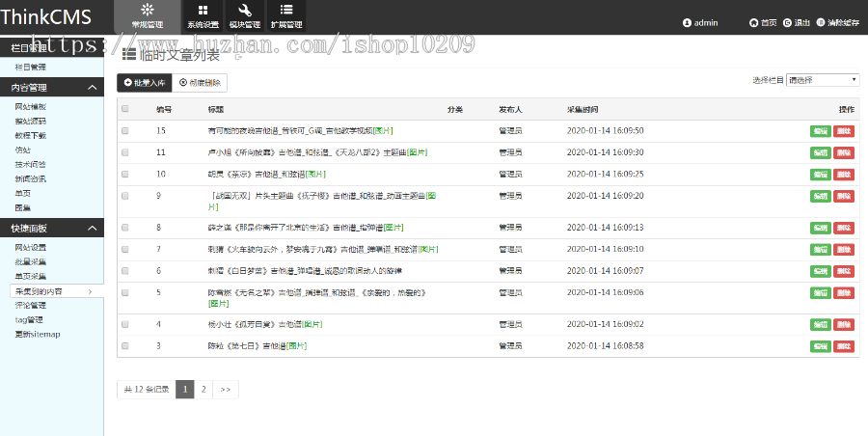Click the admin user avatar icon
The height and width of the screenshot is (436, 868).
pyautogui.click(x=687, y=23)
